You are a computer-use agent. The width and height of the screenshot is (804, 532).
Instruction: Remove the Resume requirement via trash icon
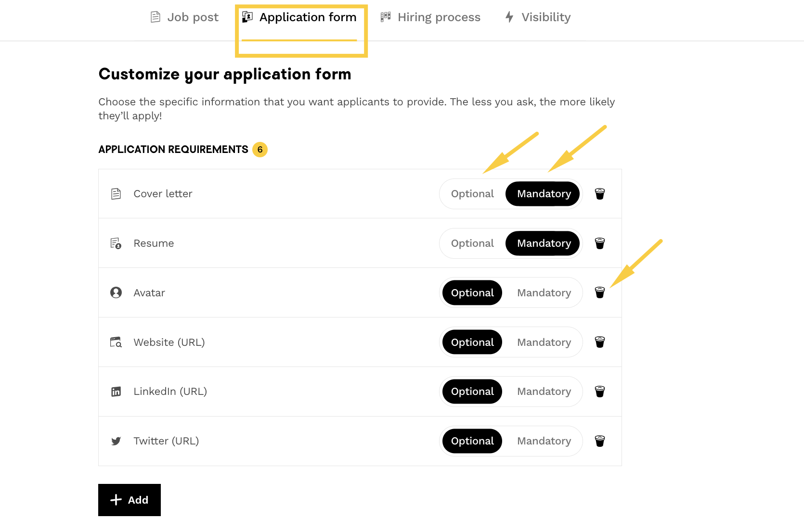[x=599, y=243]
